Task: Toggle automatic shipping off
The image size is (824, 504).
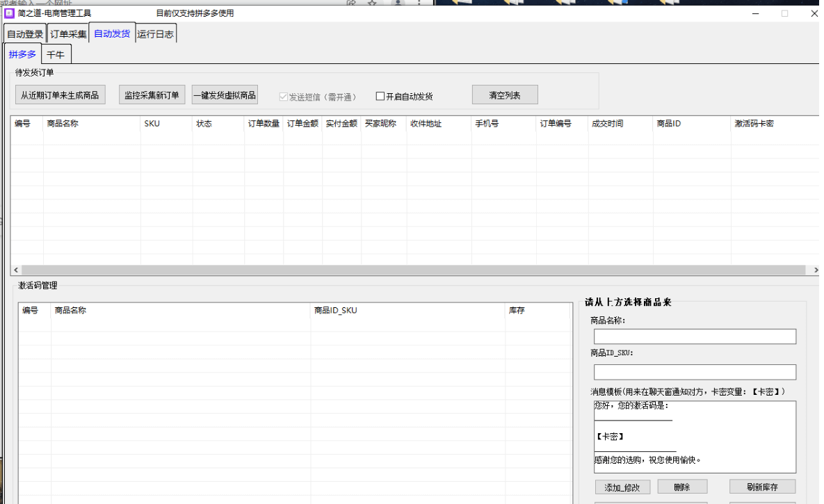Action: click(379, 96)
